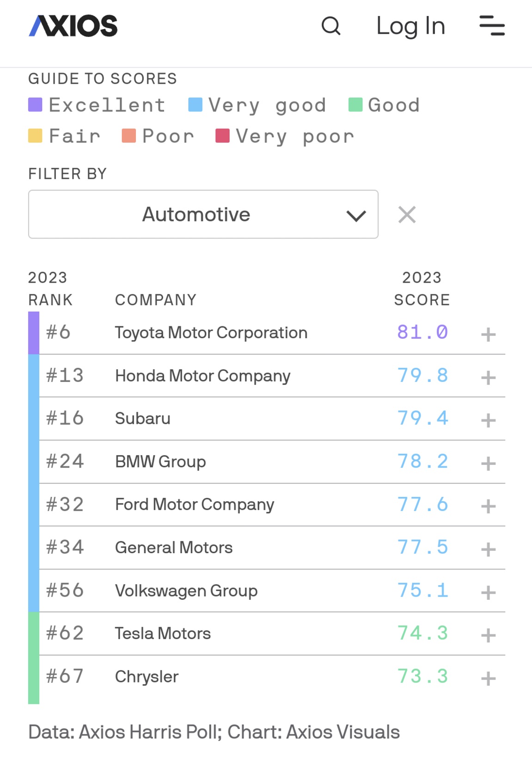Click the Ford Motor Company score value
Screen dimensions: 532x757
coord(422,504)
